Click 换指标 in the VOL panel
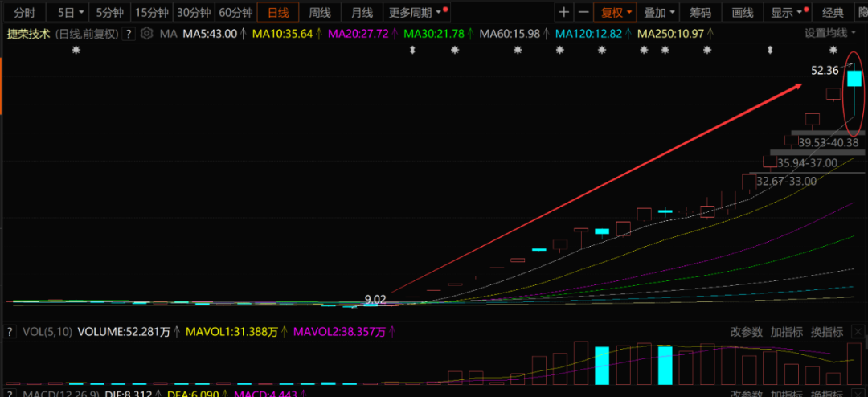 click(827, 332)
